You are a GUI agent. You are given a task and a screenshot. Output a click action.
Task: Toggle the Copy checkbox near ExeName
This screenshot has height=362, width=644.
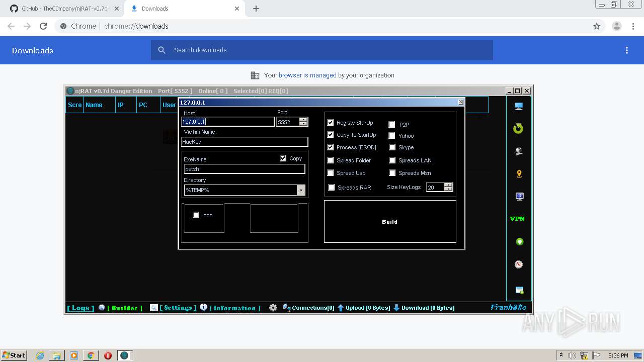pyautogui.click(x=283, y=158)
